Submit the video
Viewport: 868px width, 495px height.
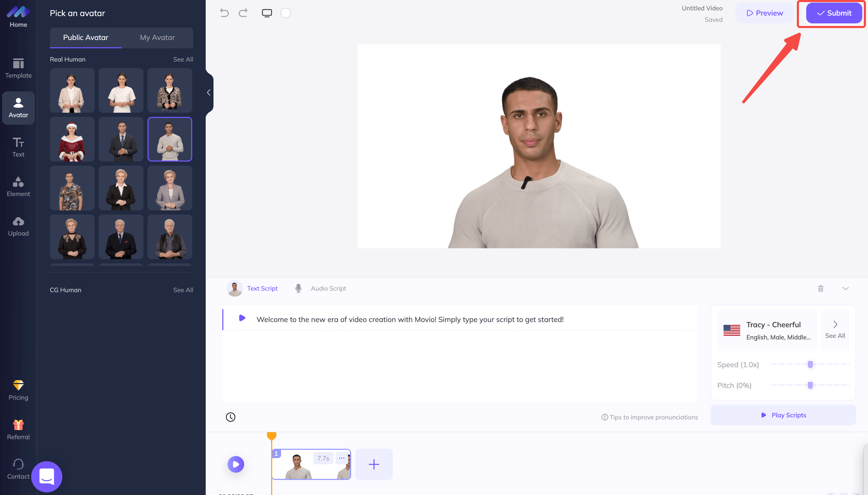(x=834, y=13)
